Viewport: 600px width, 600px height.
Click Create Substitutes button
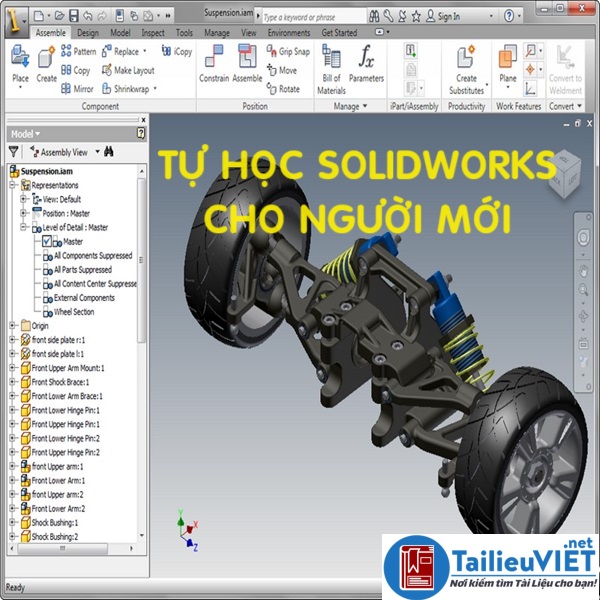pyautogui.click(x=466, y=66)
